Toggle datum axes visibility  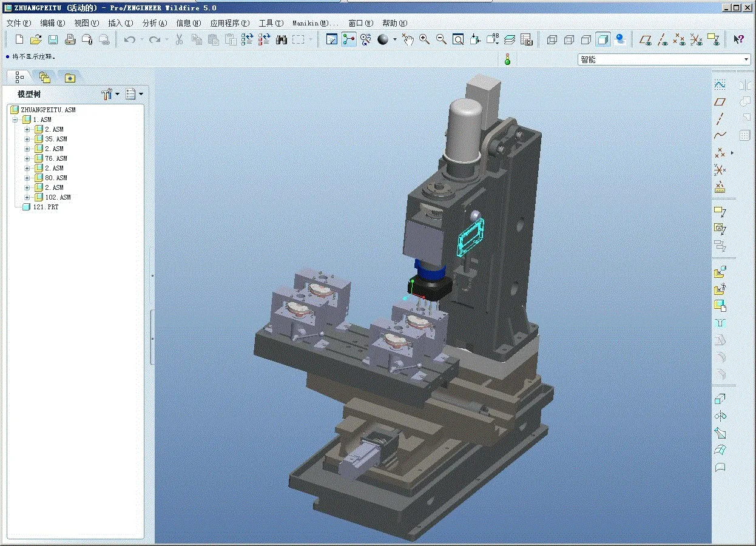tap(663, 39)
